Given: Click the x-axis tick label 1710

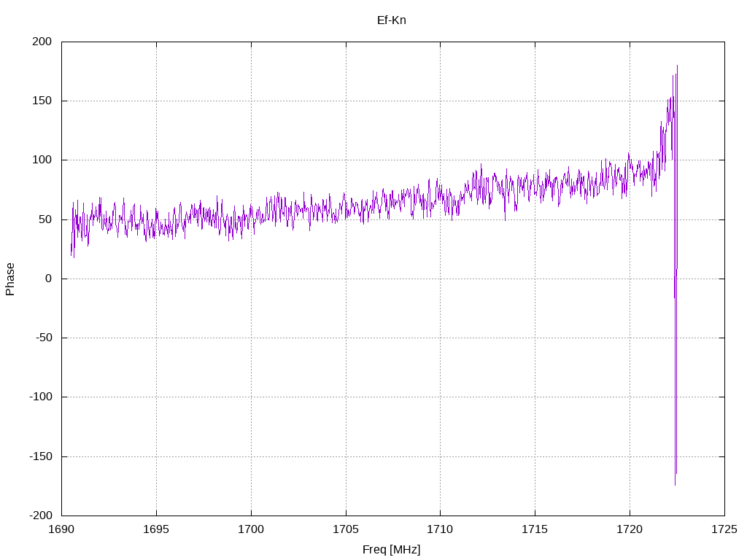Looking at the screenshot, I should click(x=440, y=529).
